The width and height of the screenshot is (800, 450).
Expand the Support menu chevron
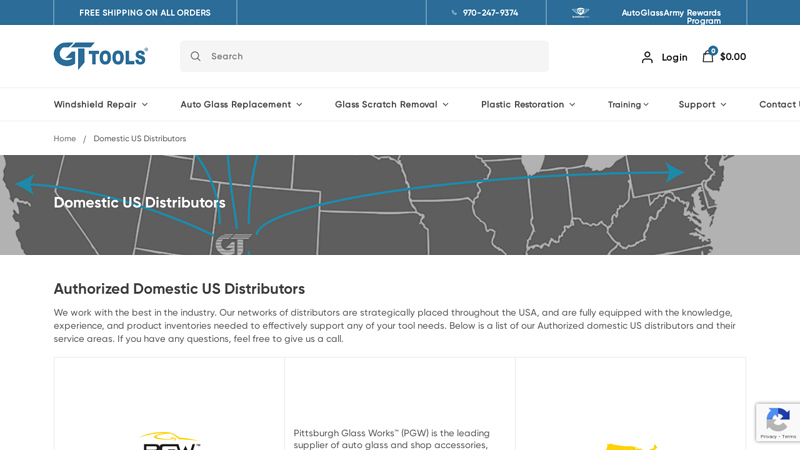[x=723, y=105]
